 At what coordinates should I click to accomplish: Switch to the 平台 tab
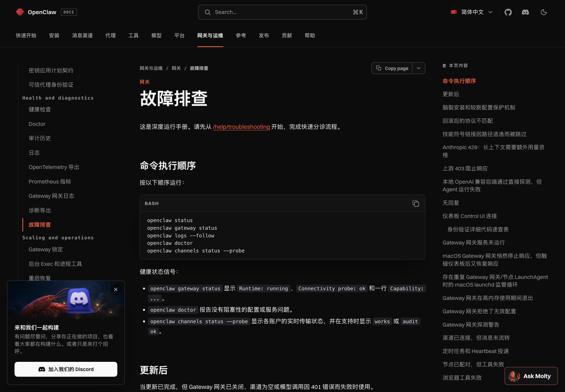tap(179, 36)
